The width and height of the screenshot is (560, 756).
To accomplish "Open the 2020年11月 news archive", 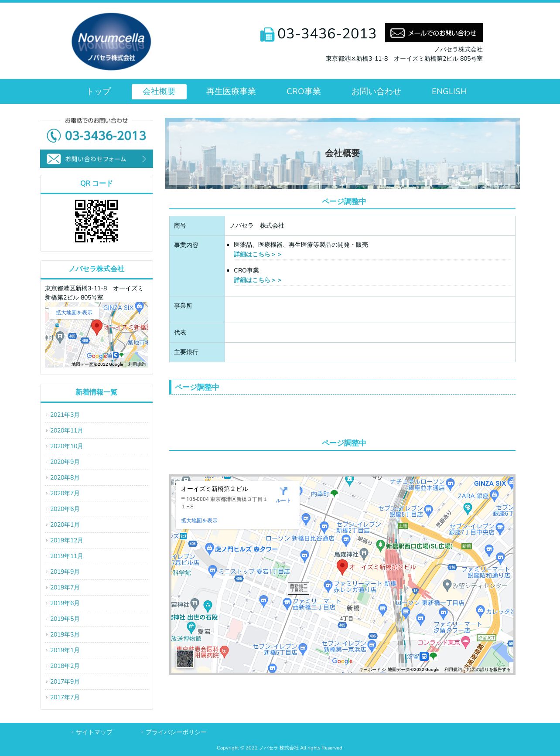I will pos(67,430).
